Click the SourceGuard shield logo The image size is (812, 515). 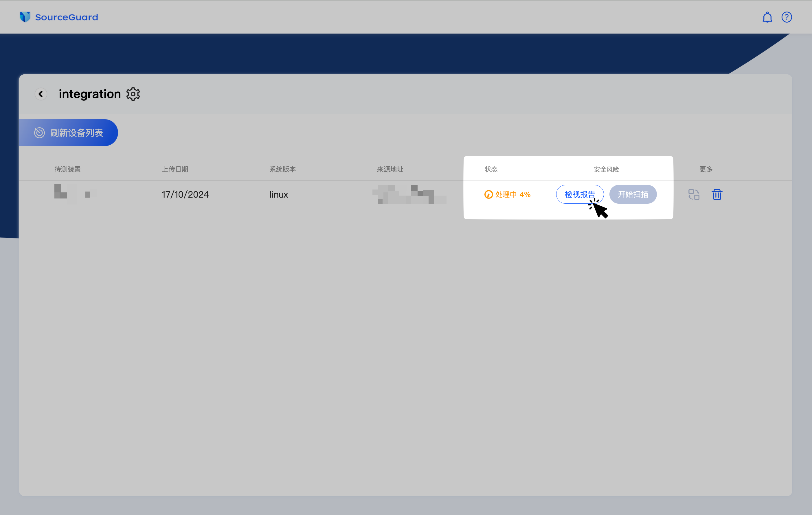coord(25,17)
